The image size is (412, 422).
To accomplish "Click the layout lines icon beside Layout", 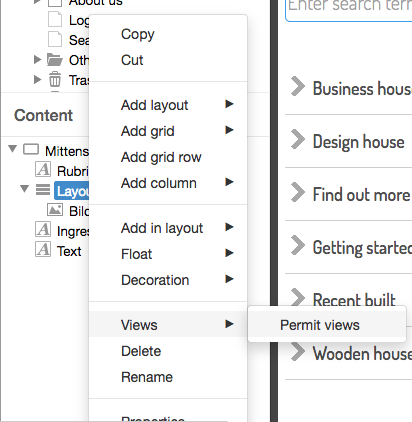I will click(43, 190).
